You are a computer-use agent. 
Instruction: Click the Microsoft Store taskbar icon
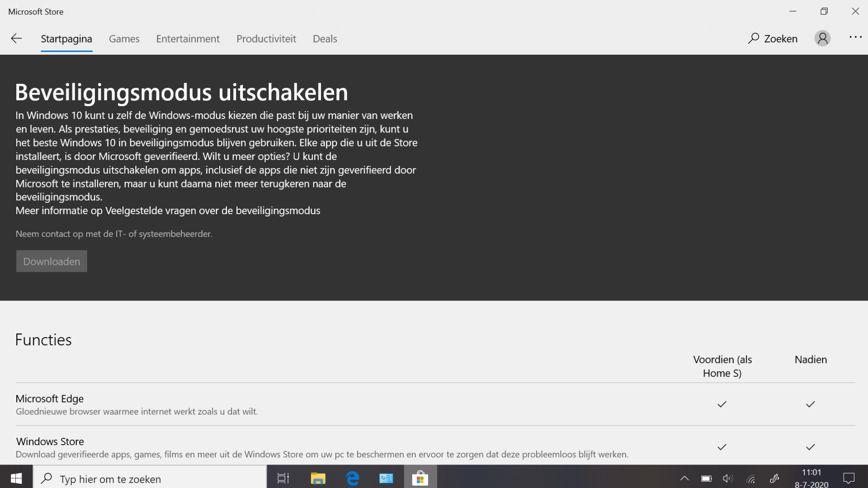tap(420, 478)
